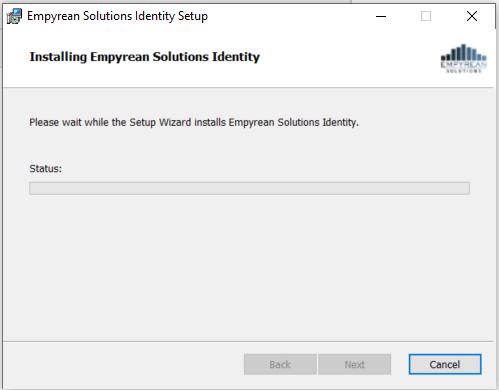Click the installer icon in title bar
The image size is (499, 390).
(x=14, y=16)
